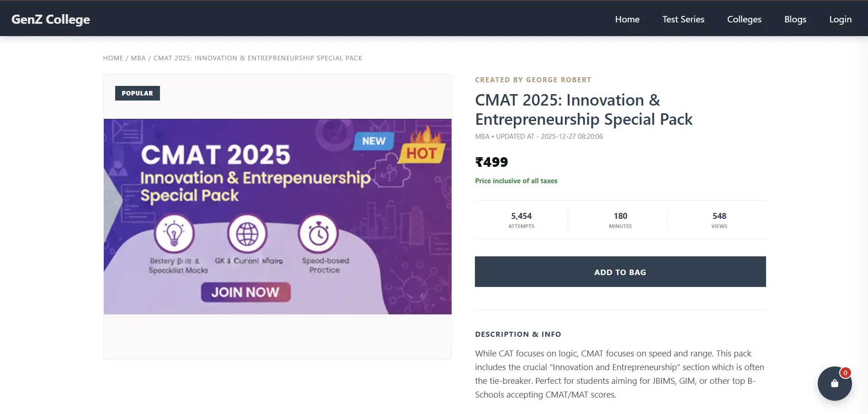Click the POPULAR tag label
This screenshot has height=414, width=868.
click(x=137, y=93)
